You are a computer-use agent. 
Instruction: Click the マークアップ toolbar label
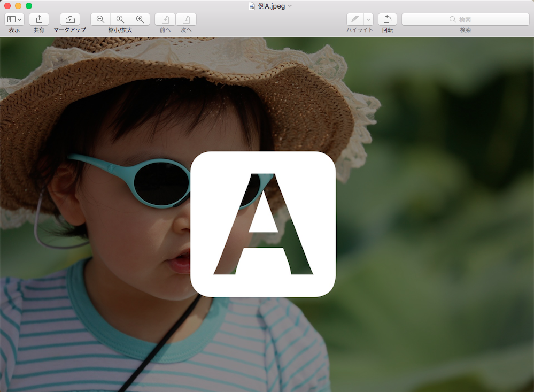tap(70, 30)
